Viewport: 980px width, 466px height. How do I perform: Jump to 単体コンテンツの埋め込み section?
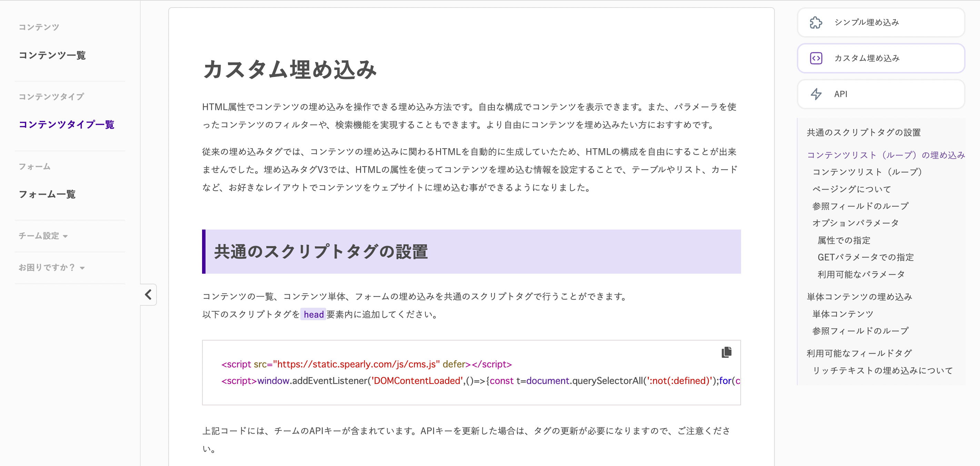(x=859, y=297)
